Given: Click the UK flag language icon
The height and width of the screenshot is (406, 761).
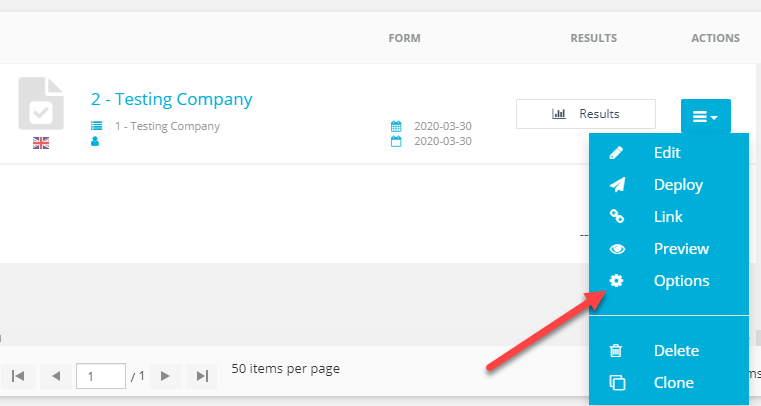Looking at the screenshot, I should 41,143.
